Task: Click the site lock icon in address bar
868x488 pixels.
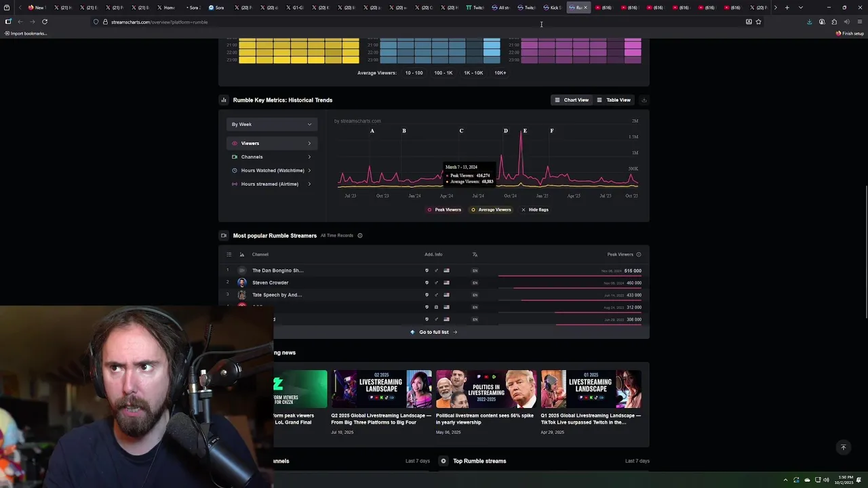Action: click(x=105, y=22)
